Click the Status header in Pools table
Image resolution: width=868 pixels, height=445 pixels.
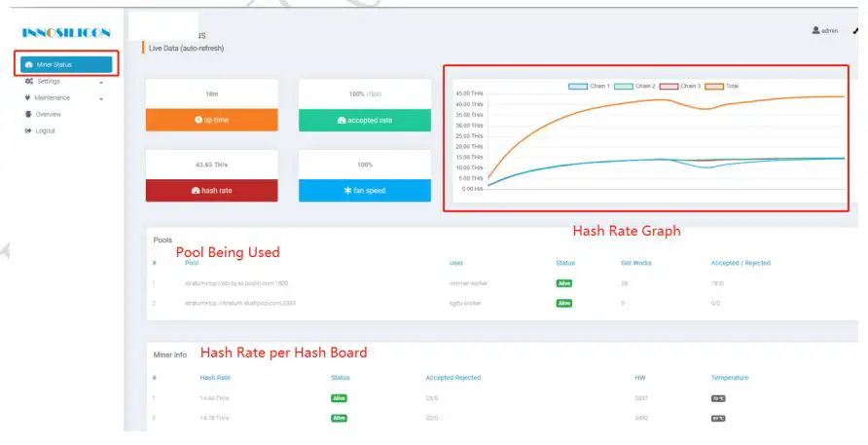(x=565, y=263)
